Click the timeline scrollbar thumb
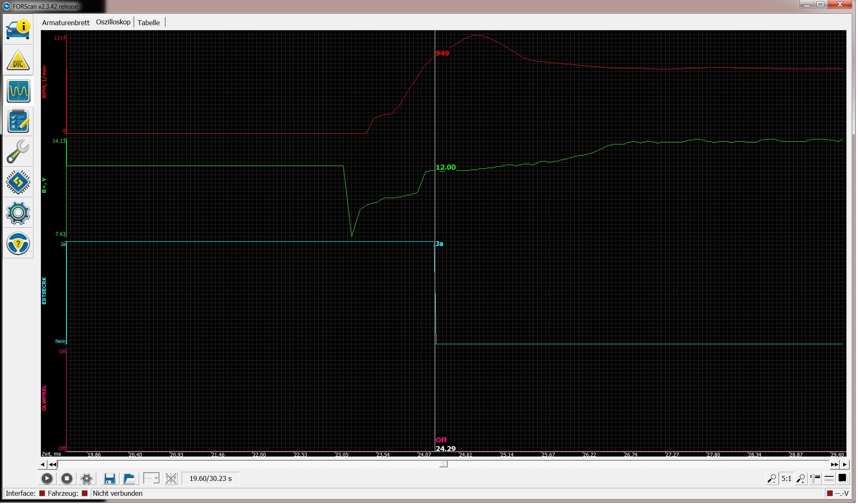 443,464
